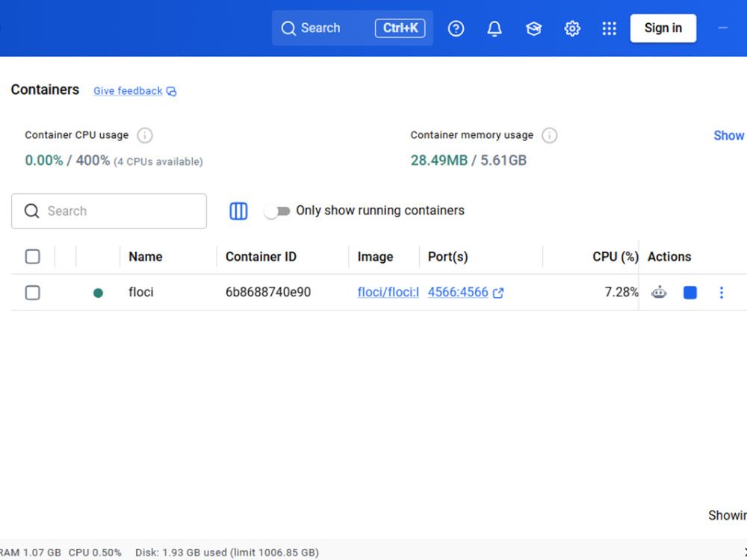Click the Container CPU usage info icon
Screen dimensions: 747x560
tap(145, 135)
